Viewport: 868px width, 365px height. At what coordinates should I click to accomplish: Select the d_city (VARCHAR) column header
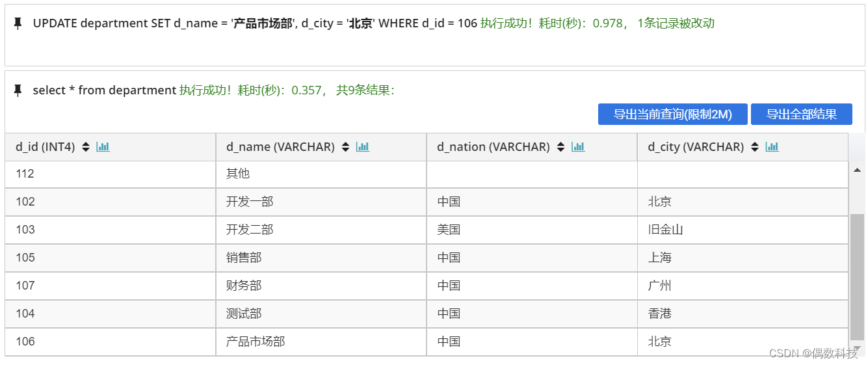coord(743,147)
